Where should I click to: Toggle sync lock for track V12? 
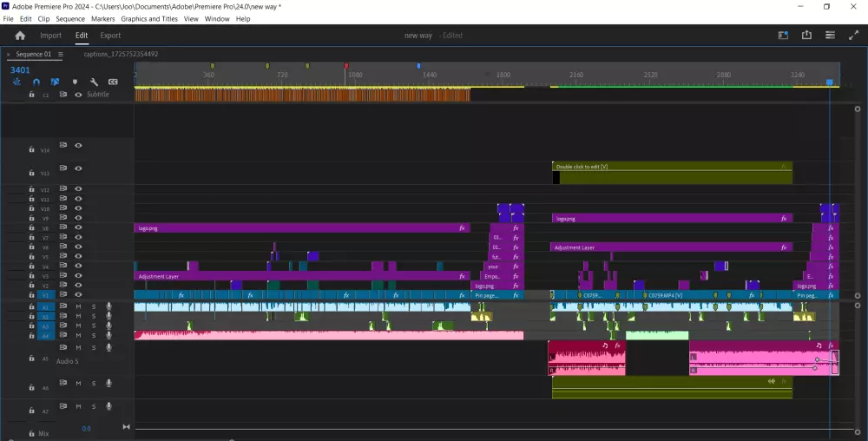pos(63,188)
